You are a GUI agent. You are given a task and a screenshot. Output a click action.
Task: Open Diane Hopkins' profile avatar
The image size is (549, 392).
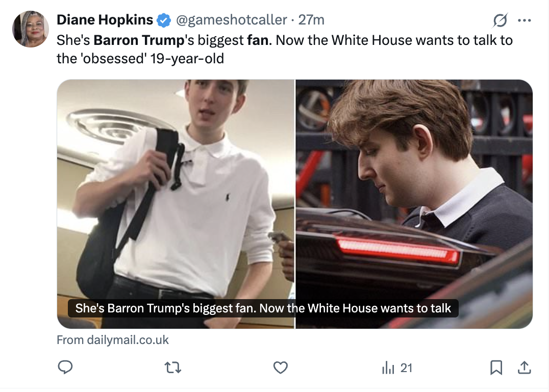click(30, 29)
